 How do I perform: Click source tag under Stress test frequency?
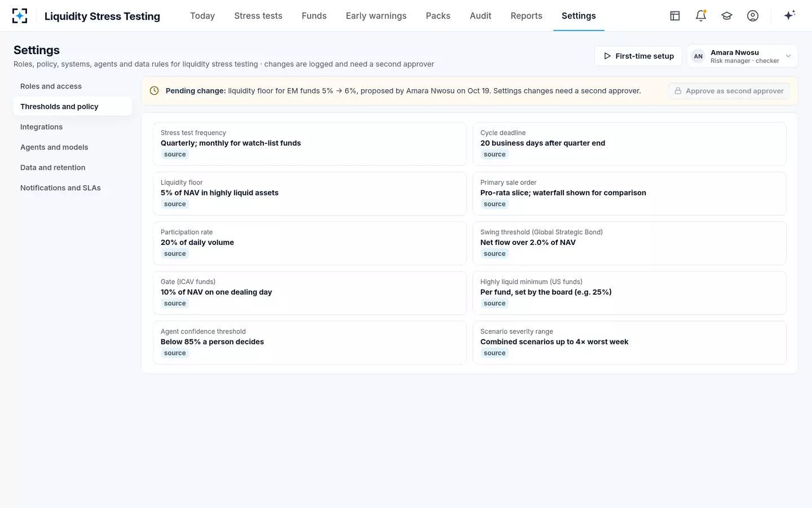click(175, 155)
